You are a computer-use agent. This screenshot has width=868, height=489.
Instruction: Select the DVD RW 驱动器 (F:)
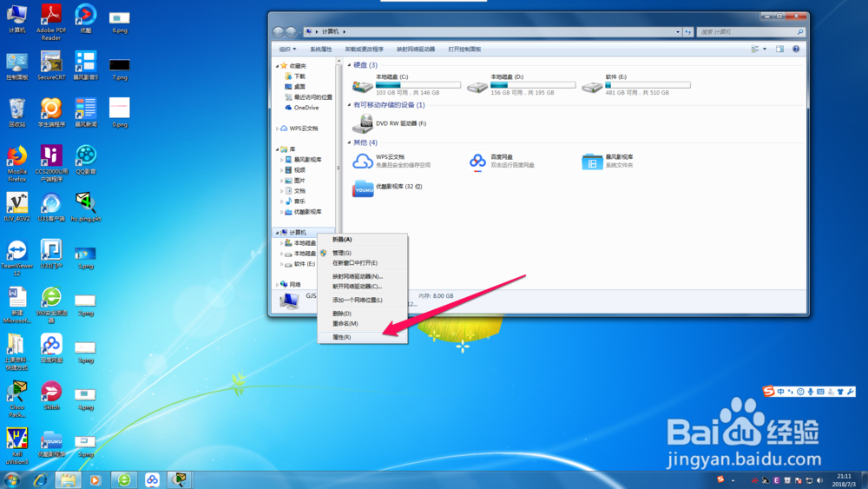coord(390,123)
